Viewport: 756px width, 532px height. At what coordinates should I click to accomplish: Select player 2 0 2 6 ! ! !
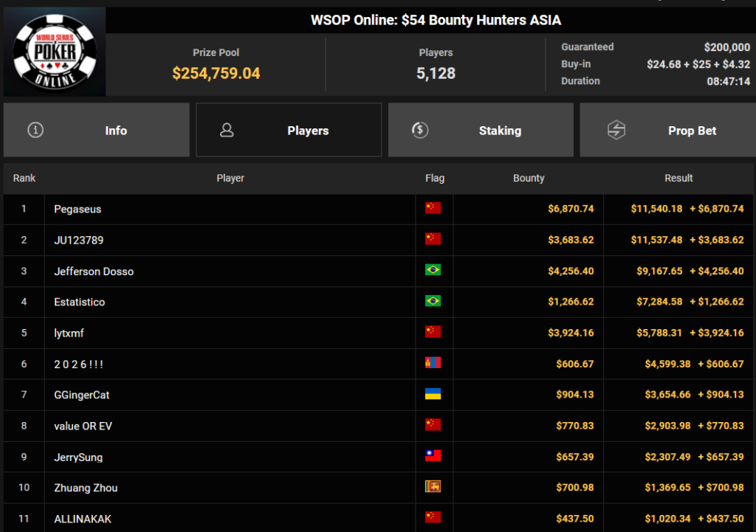[78, 365]
